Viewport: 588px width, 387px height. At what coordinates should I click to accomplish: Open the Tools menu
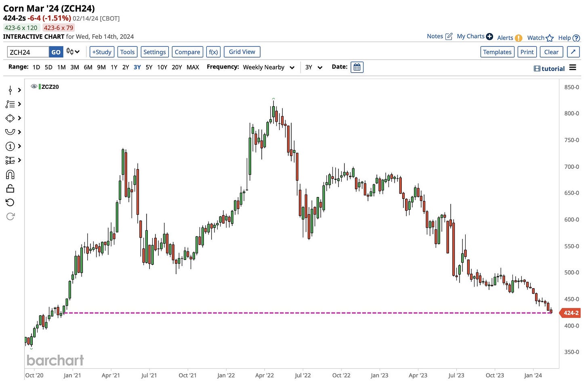tap(127, 52)
